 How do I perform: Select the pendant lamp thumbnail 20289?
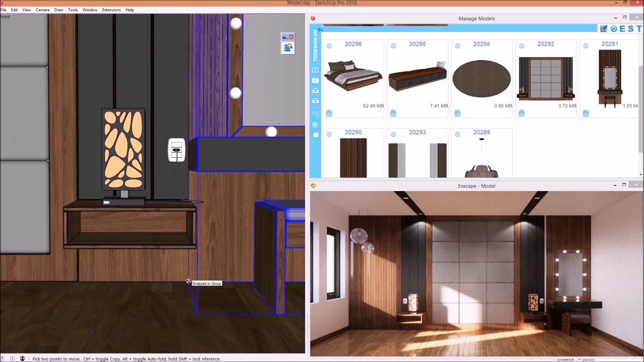481,158
